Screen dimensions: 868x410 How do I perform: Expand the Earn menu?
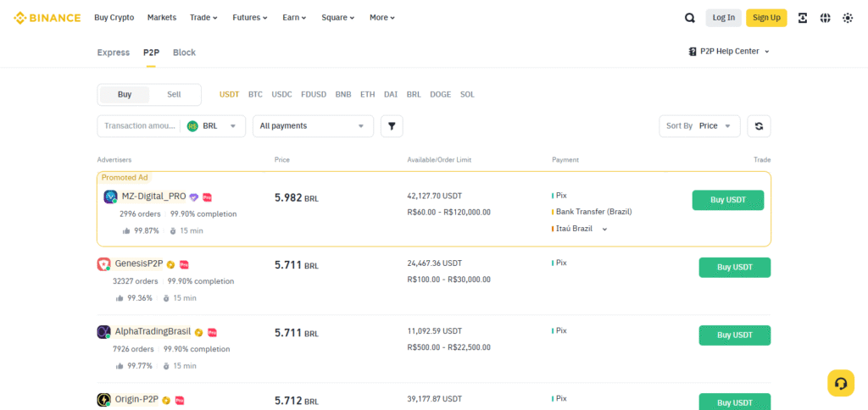point(294,18)
